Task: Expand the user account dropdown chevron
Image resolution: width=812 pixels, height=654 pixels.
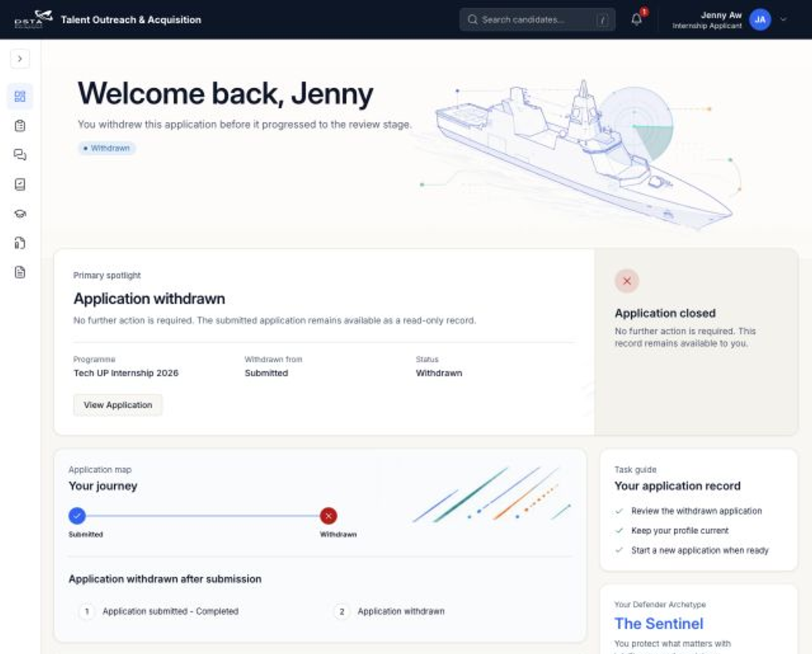Action: [783, 20]
